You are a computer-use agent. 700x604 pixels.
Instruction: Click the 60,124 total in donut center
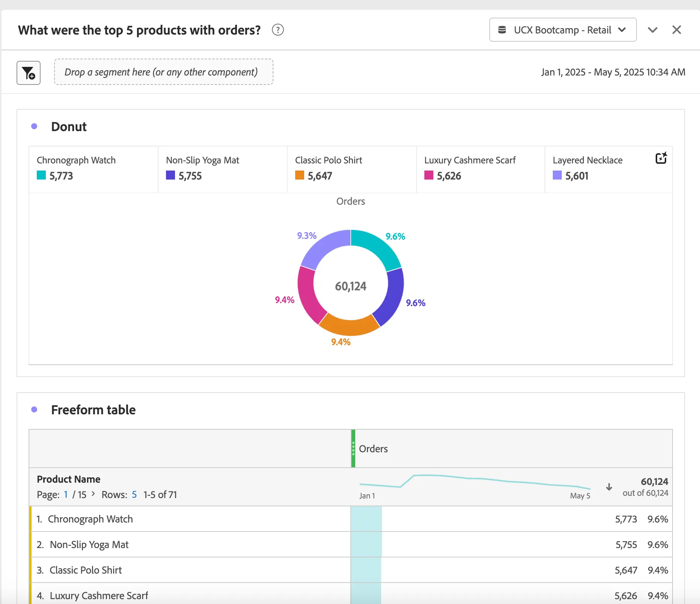click(351, 286)
